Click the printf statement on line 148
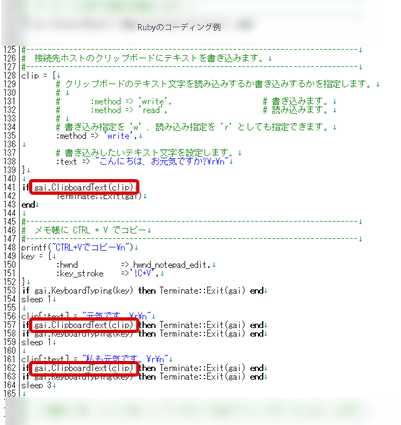This screenshot has width=401, height=425. 77,248
